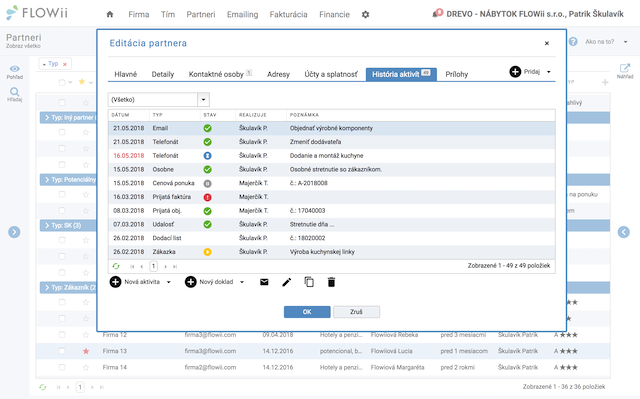
Task: Open the Pridaj dropdown arrow
Action: click(549, 72)
